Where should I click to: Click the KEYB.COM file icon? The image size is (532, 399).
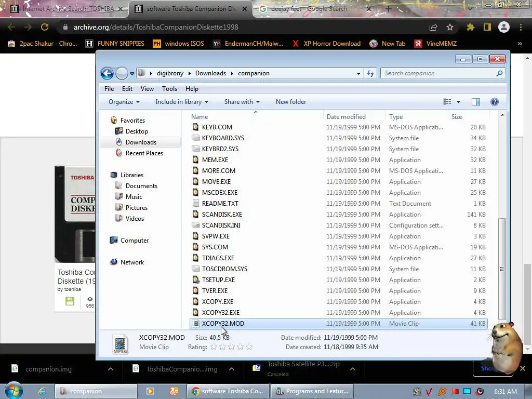(195, 127)
